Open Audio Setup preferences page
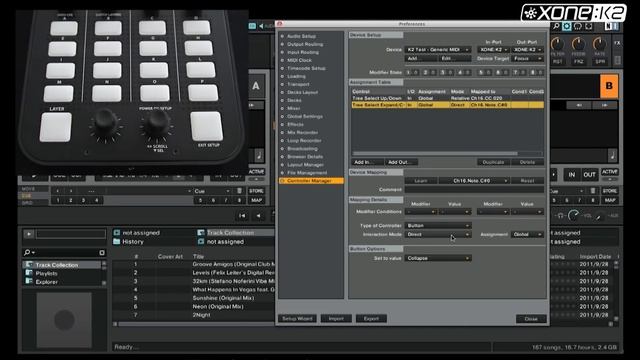The width and height of the screenshot is (640, 360). click(301, 36)
